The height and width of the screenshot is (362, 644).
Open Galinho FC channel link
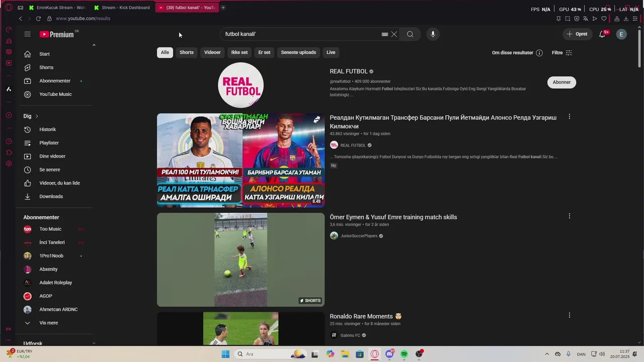(x=350, y=335)
